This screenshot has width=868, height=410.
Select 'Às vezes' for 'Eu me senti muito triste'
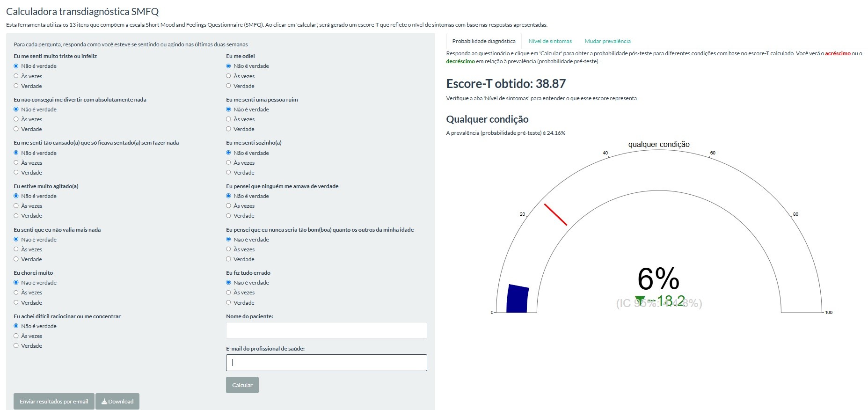pos(16,76)
